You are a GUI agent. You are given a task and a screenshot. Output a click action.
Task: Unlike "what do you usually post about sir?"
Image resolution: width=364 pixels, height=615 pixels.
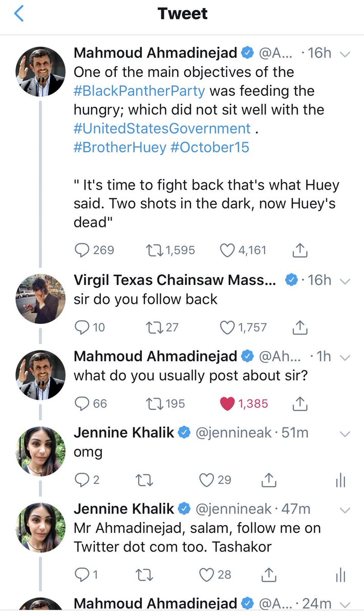(228, 403)
